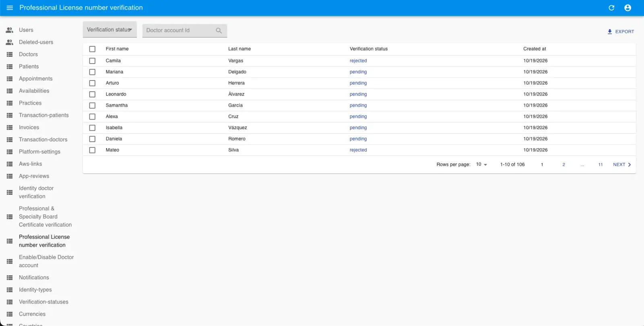Tick the checkbox for Arturo Herrera
Viewport: 644px width, 326px height.
point(92,83)
